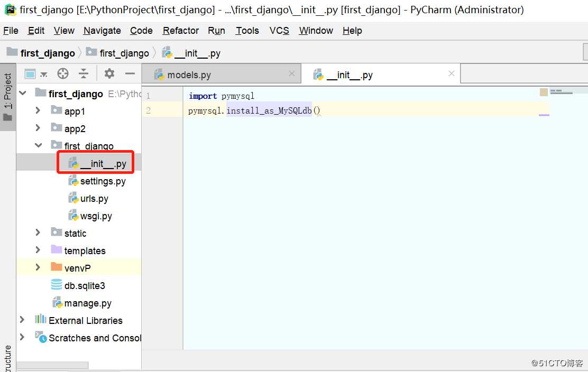The height and width of the screenshot is (372, 588).
Task: Click __init__.py breadcrumb in navigation bar
Action: coord(191,53)
